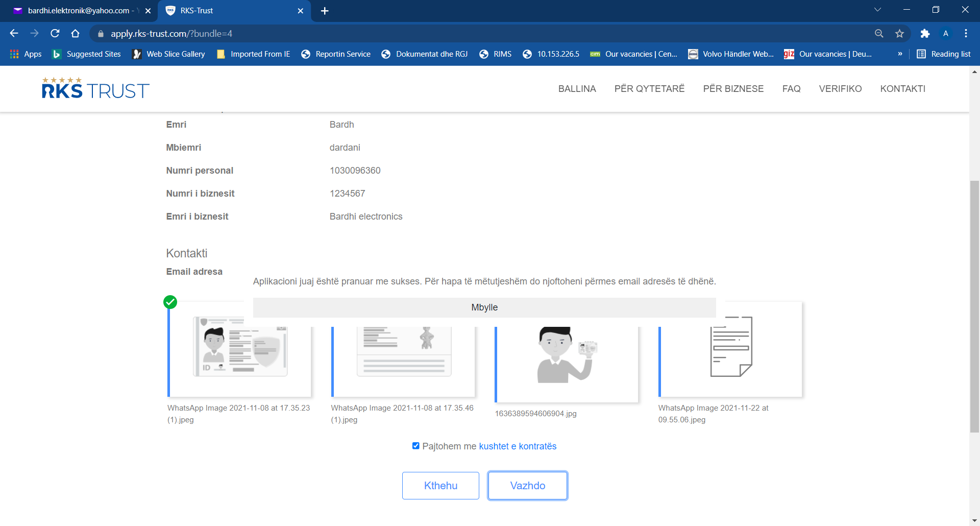Expand hidden bookmarks with double chevron
Viewport: 980px width, 526px height.
(x=900, y=54)
